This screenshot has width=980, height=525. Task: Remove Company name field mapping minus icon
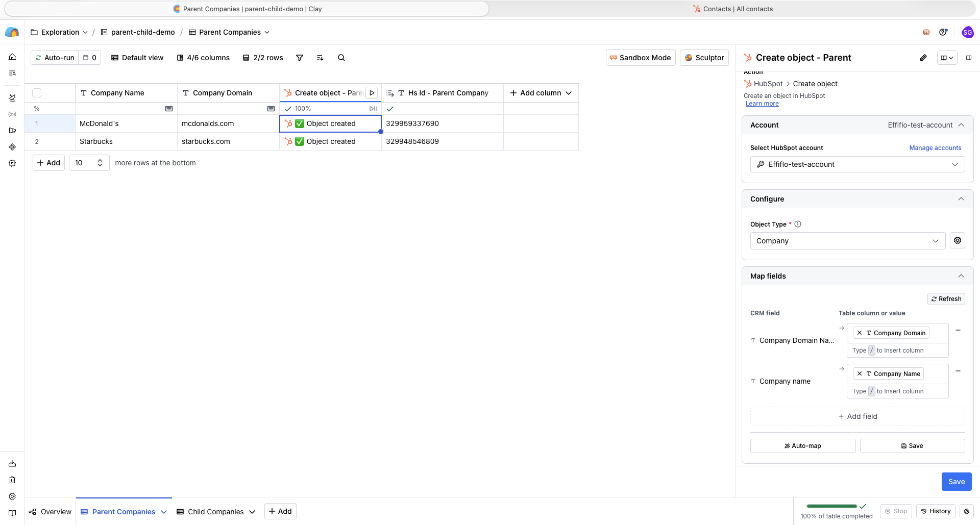coord(958,371)
